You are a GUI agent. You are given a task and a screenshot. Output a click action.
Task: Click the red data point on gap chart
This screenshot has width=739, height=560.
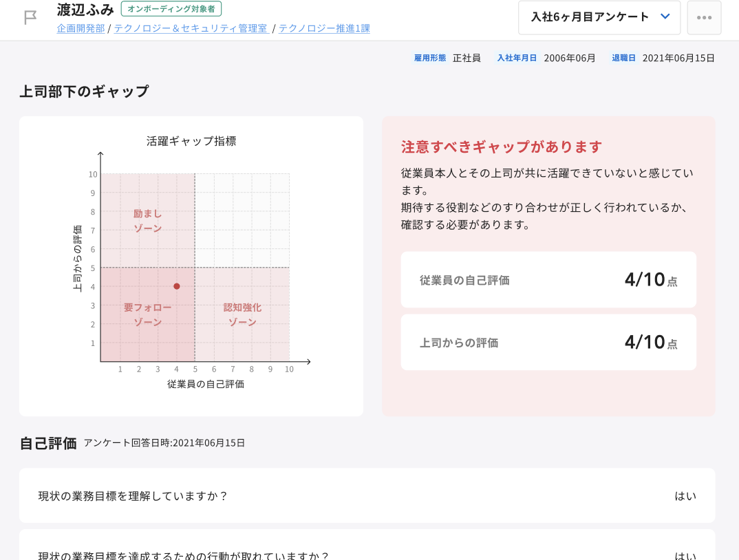pyautogui.click(x=177, y=286)
